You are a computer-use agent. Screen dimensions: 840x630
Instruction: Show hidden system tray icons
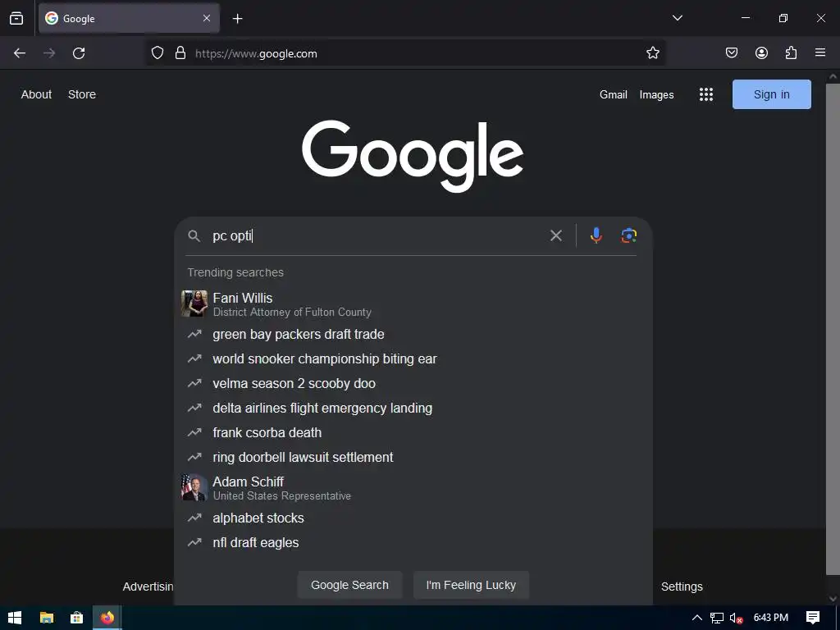697,618
